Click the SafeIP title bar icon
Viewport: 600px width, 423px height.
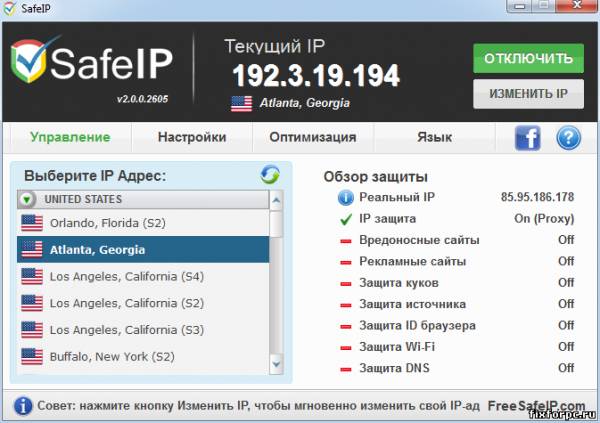click(9, 8)
